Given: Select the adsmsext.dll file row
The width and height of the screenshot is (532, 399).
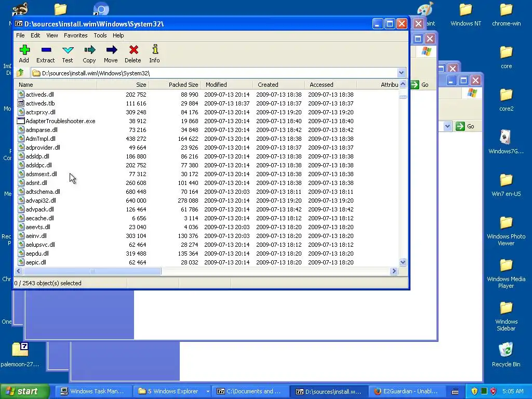Looking at the screenshot, I should point(207,174).
